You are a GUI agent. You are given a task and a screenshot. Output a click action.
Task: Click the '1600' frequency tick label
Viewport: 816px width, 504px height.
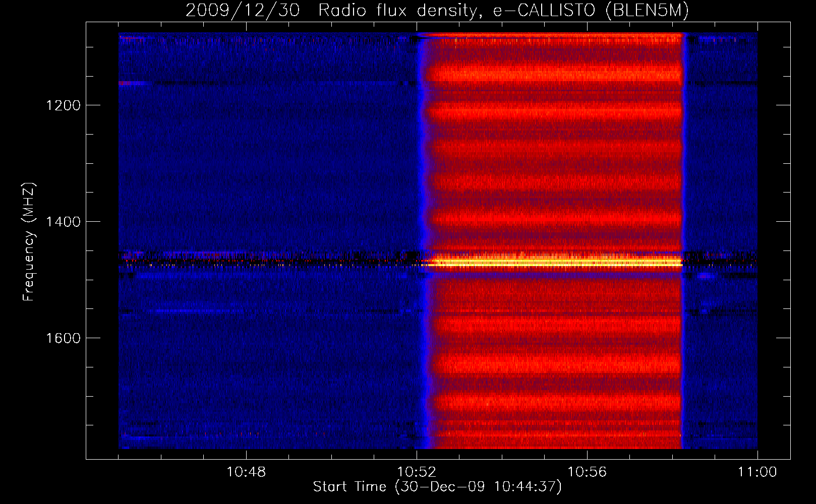[63, 338]
